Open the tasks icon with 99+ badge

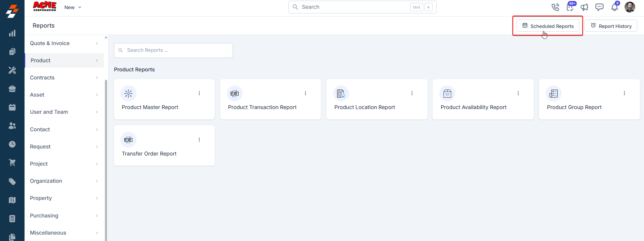pos(570,7)
